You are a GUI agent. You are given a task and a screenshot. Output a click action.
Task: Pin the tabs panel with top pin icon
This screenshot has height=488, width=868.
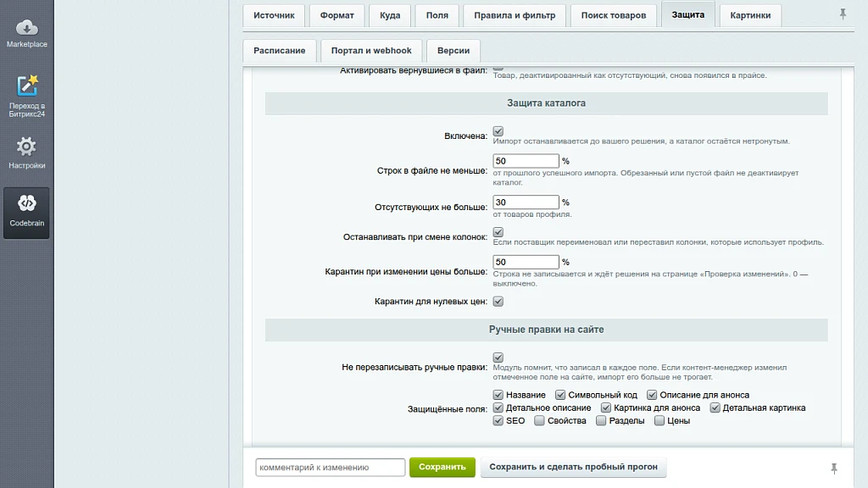(843, 14)
